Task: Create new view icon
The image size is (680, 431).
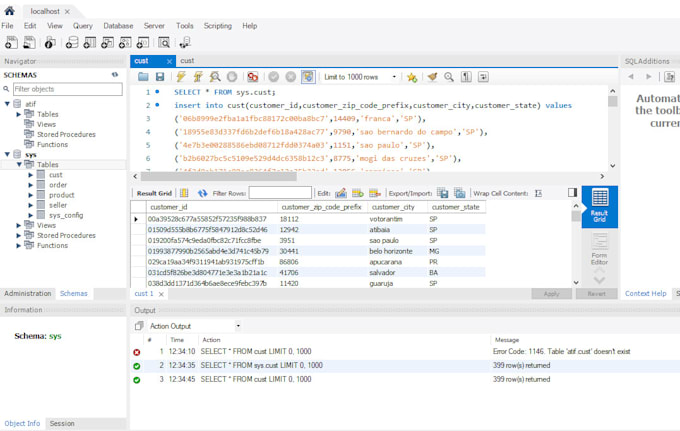Action: 107,42
